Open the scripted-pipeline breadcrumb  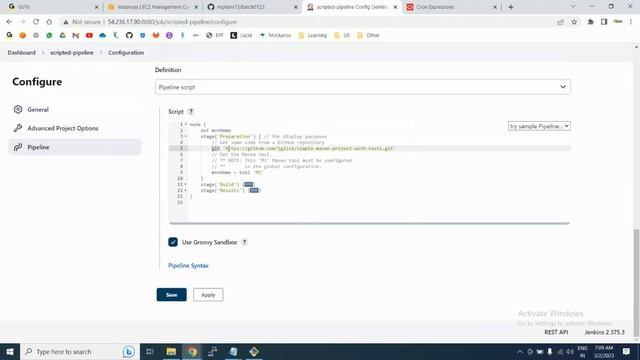[72, 53]
